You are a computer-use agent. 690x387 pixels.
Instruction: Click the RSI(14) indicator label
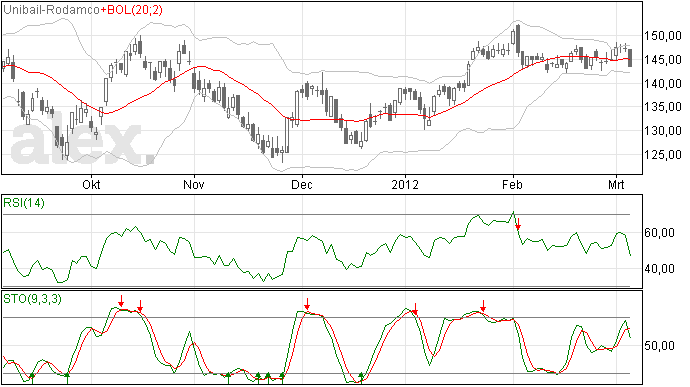(24, 203)
